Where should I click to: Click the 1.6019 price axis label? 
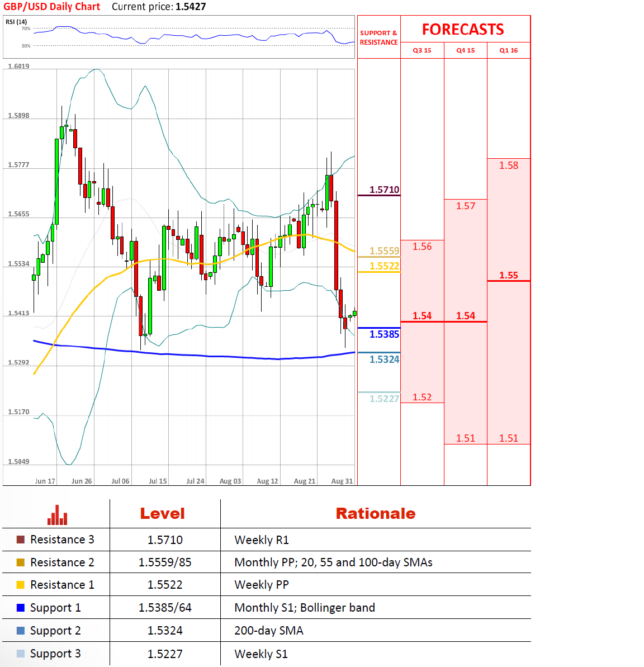tap(18, 67)
